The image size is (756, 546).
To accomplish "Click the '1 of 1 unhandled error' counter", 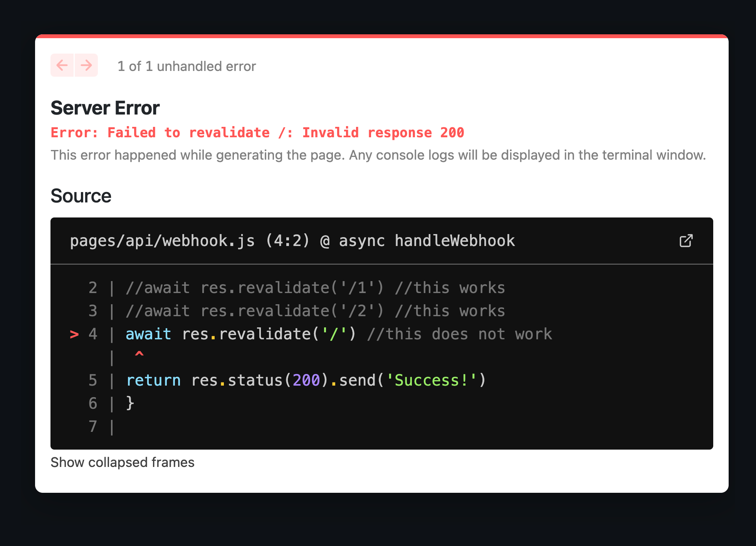I will click(x=186, y=66).
